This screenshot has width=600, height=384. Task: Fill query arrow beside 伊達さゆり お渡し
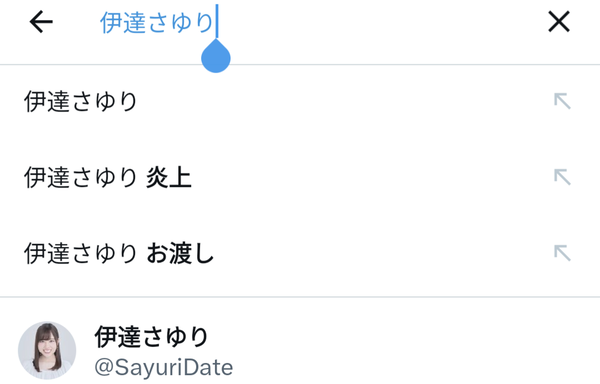point(562,253)
